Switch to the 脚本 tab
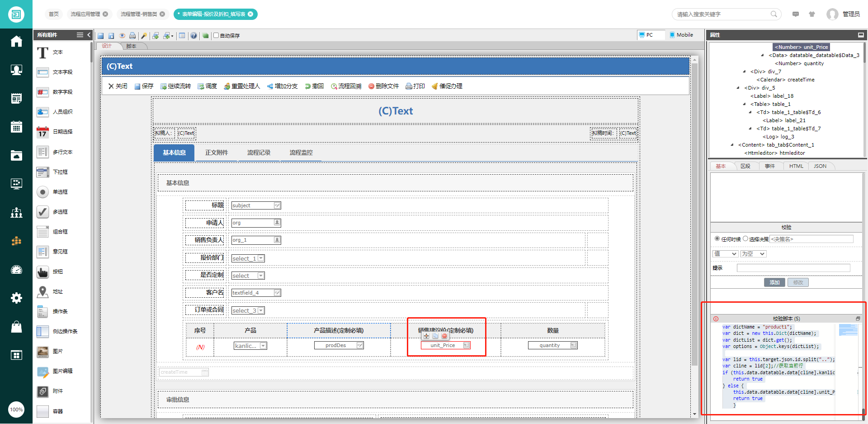Image resolution: width=868 pixels, height=424 pixels. click(132, 46)
